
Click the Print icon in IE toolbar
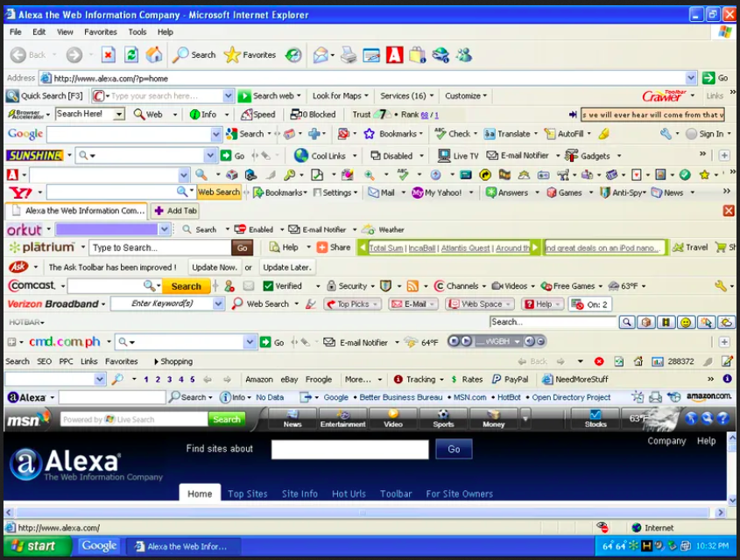[349, 55]
